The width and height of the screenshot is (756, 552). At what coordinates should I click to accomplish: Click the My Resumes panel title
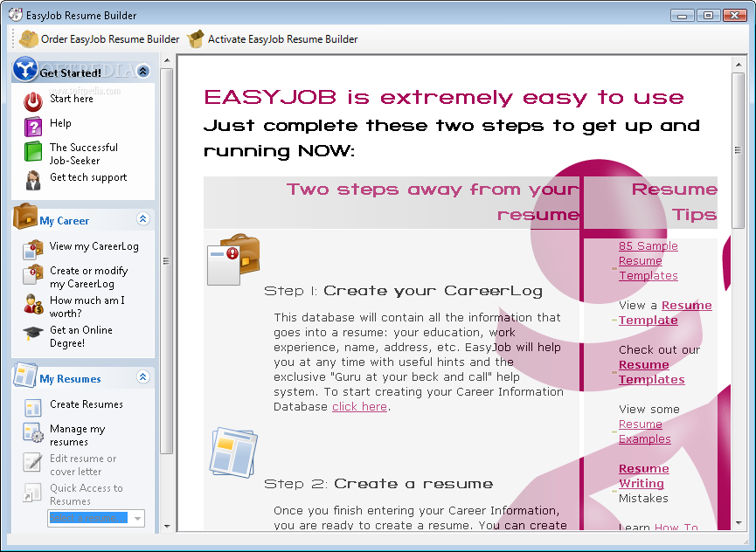pyautogui.click(x=70, y=379)
